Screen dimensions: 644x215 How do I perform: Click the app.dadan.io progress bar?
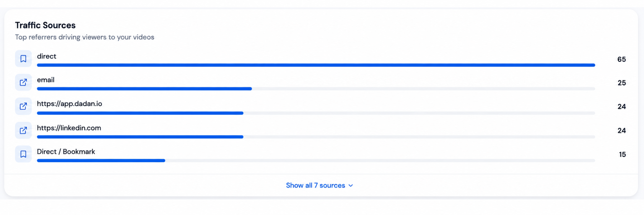point(316,113)
